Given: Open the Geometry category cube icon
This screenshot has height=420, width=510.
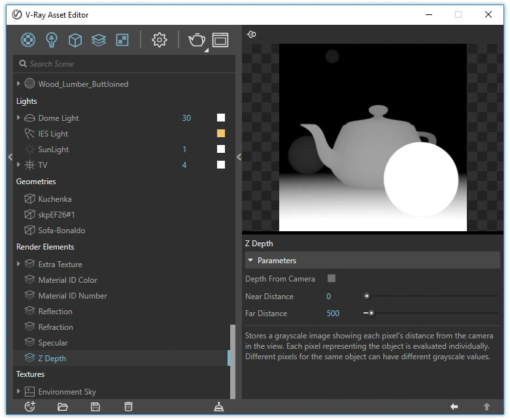Looking at the screenshot, I should click(75, 40).
